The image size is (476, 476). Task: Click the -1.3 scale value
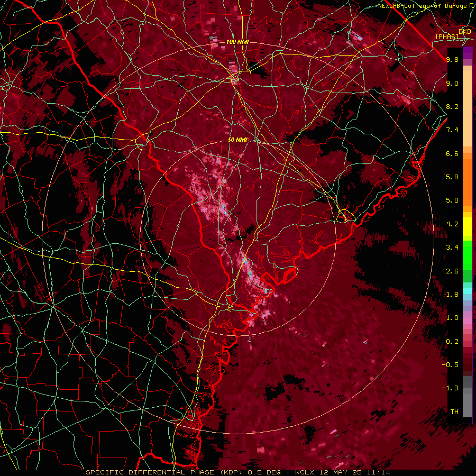point(450,388)
